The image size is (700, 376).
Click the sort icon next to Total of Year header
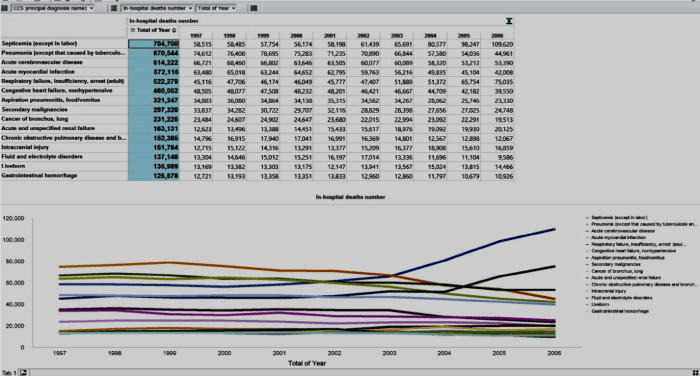[x=174, y=30]
